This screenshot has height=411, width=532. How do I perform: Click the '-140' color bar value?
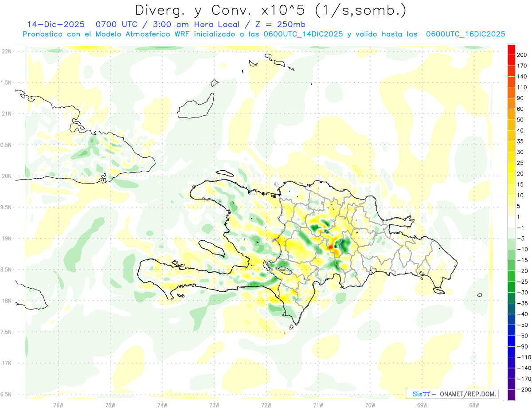(525, 368)
